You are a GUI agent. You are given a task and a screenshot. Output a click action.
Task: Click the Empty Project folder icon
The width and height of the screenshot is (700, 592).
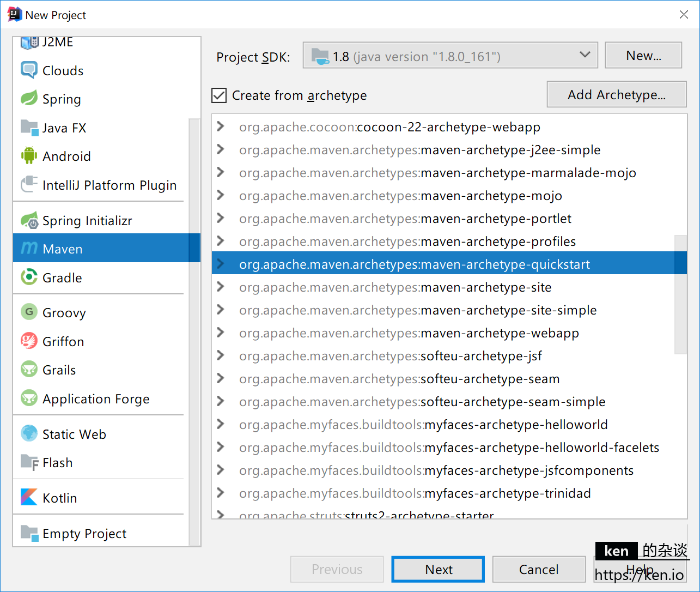(29, 533)
